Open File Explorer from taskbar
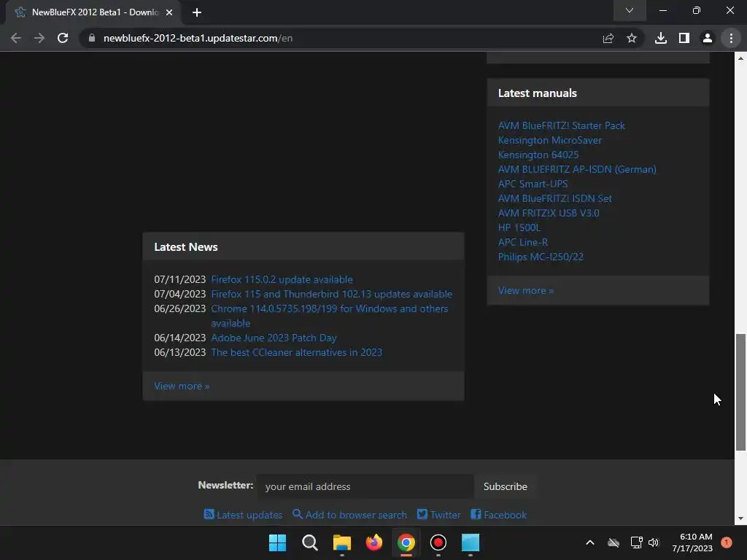747x560 pixels. coord(342,542)
